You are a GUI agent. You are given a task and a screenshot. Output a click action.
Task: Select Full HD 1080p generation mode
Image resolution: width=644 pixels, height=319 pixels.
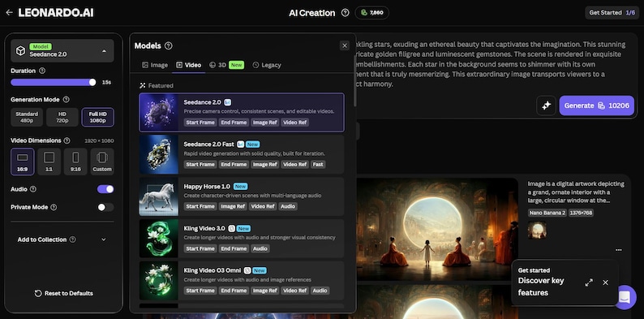[x=98, y=117]
